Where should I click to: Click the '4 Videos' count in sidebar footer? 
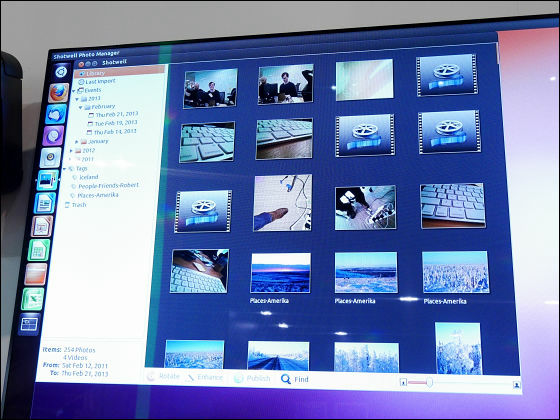click(75, 358)
